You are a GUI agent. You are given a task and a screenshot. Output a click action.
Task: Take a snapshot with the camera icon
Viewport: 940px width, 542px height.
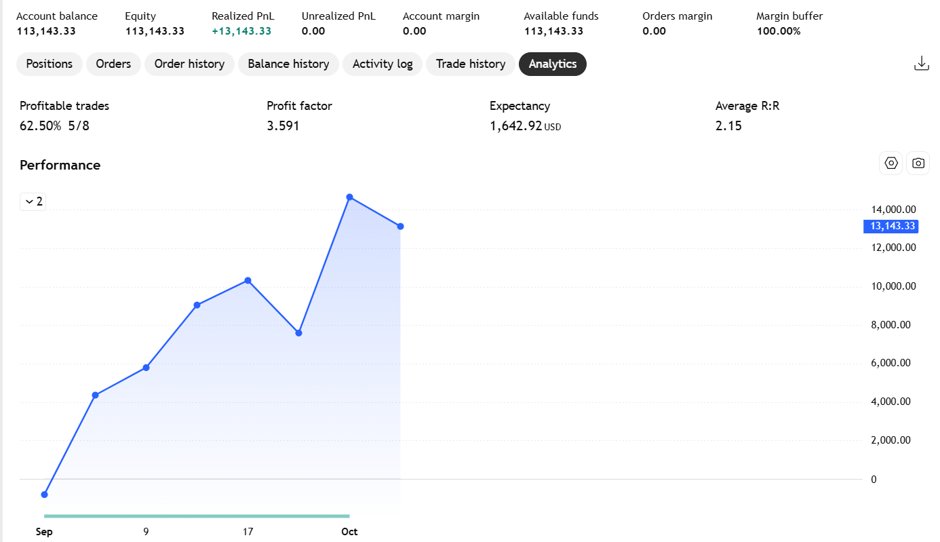tap(918, 163)
